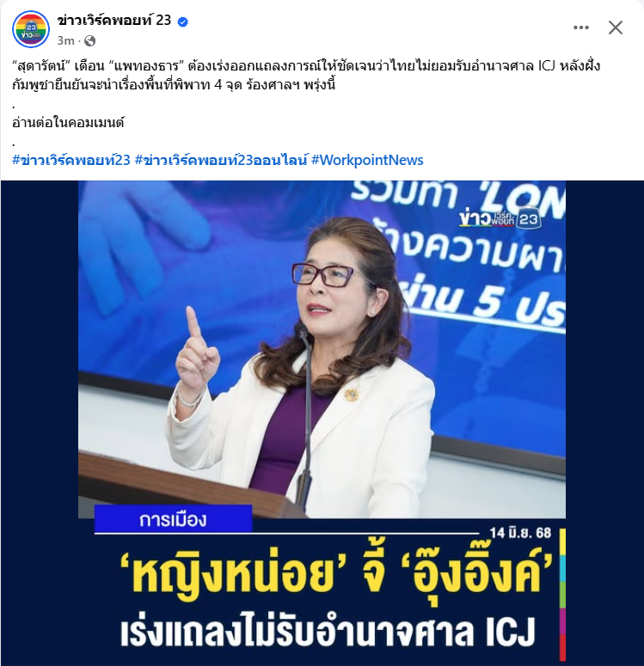
Task: Click the 3m post timestamp
Action: [x=65, y=40]
